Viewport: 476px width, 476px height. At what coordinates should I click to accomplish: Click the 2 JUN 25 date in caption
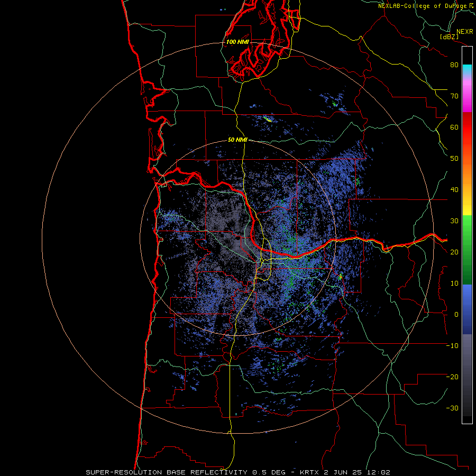tap(344, 472)
